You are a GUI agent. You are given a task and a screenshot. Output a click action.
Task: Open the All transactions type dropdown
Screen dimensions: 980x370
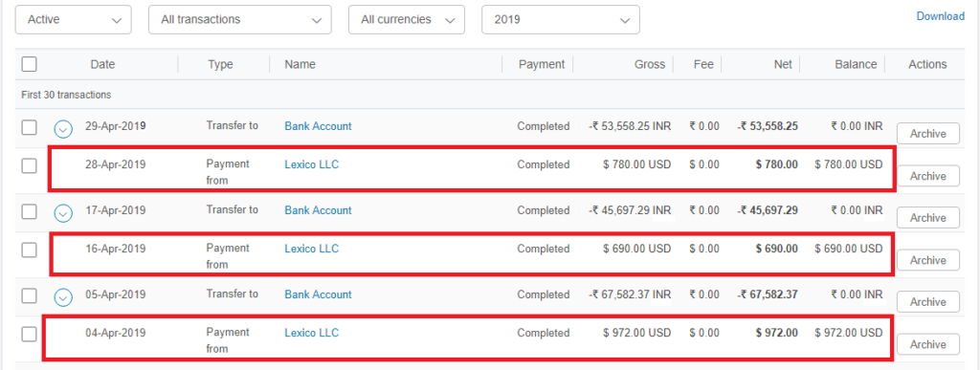(240, 19)
